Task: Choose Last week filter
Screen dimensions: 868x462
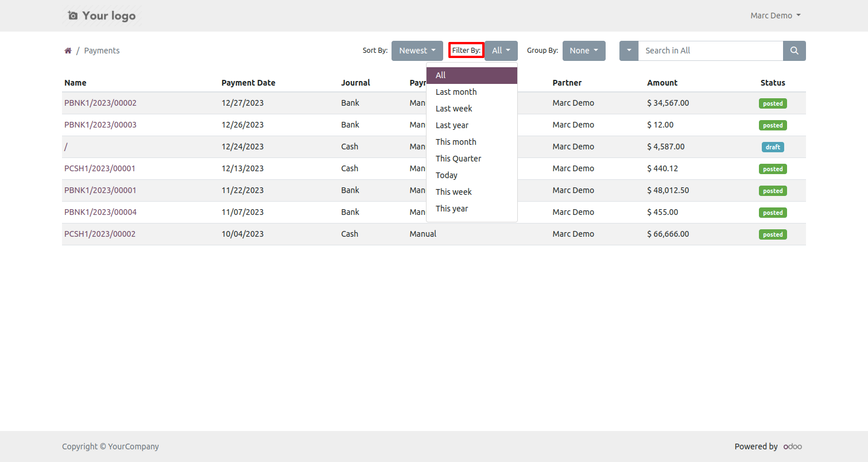Action: pos(472,109)
